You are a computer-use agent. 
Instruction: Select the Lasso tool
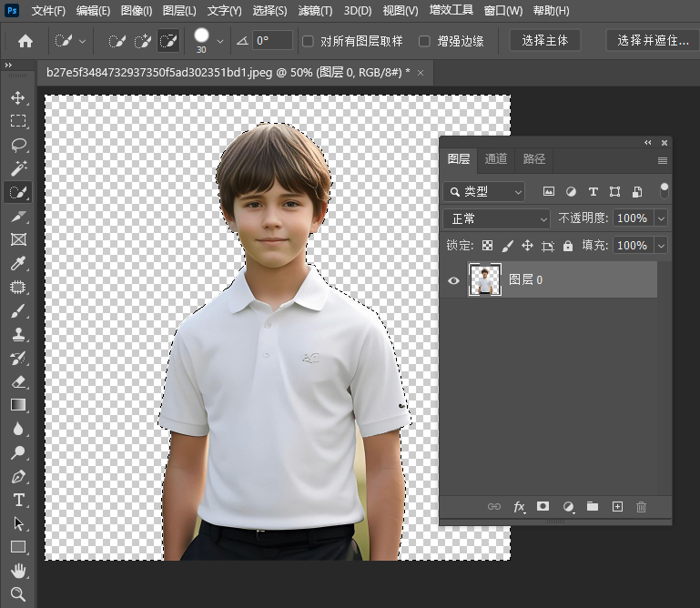(x=18, y=145)
